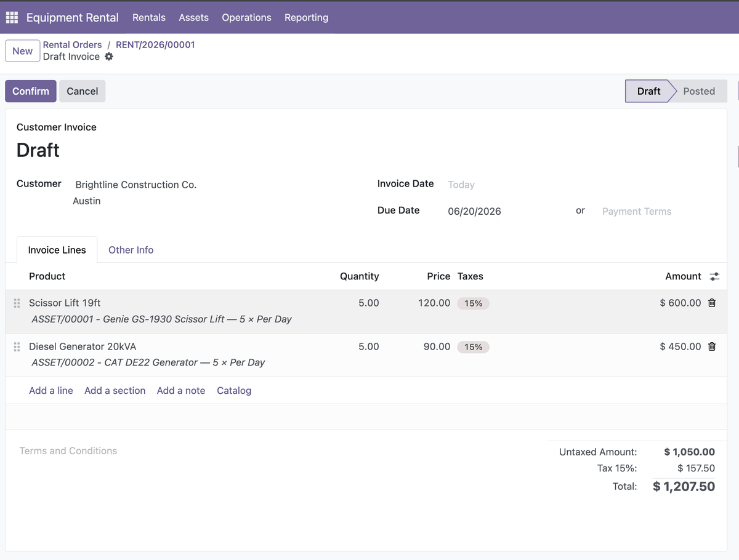Open the column settings adjuster icon
This screenshot has height=560, width=739.
(x=714, y=277)
